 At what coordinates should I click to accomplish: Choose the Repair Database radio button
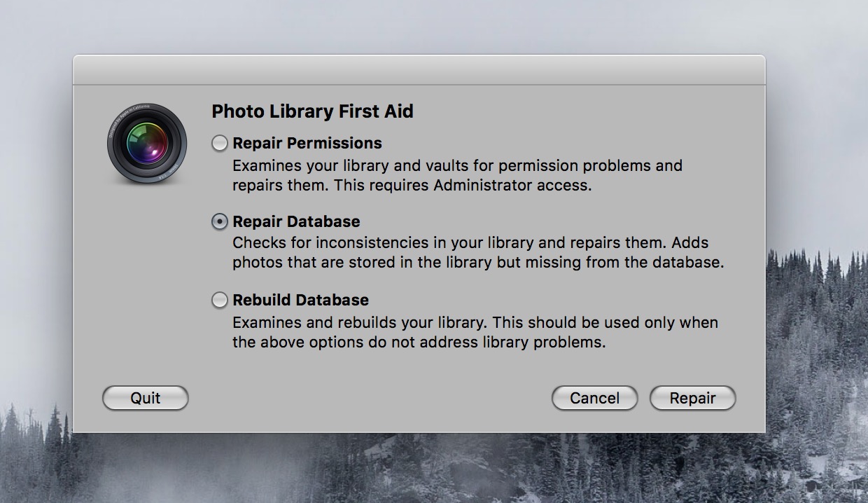(220, 222)
